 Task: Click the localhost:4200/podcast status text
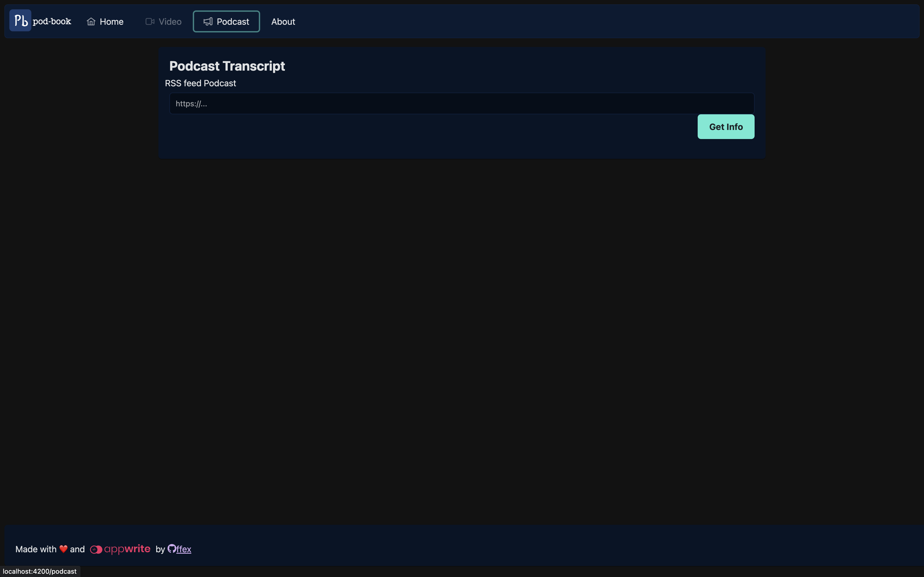pyautogui.click(x=40, y=571)
